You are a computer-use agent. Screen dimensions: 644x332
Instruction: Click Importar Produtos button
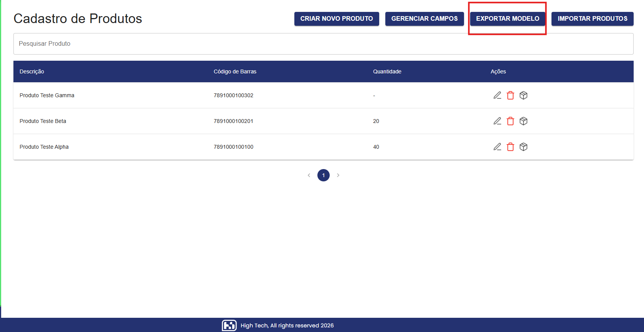click(593, 19)
